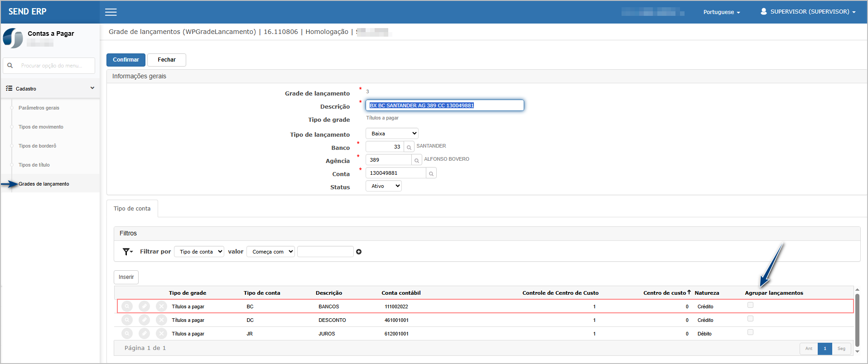Click the Banco code field
The height and width of the screenshot is (364, 868).
point(385,147)
